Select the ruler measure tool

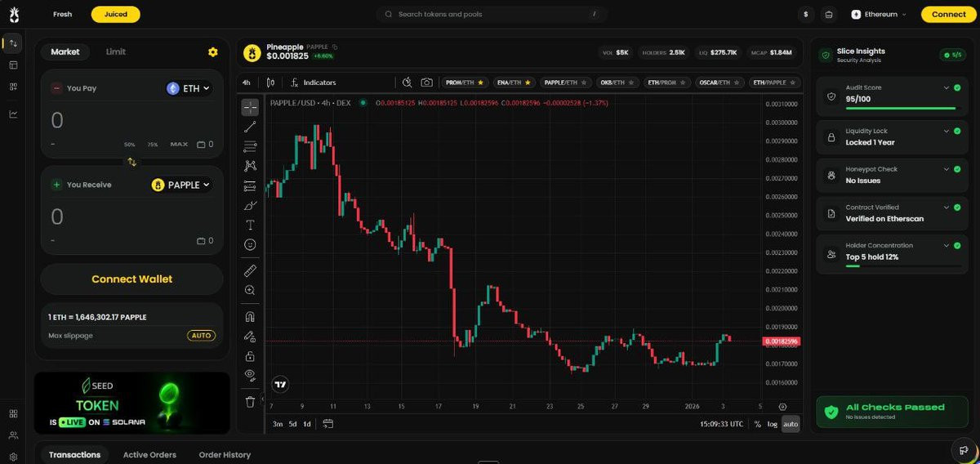[250, 270]
